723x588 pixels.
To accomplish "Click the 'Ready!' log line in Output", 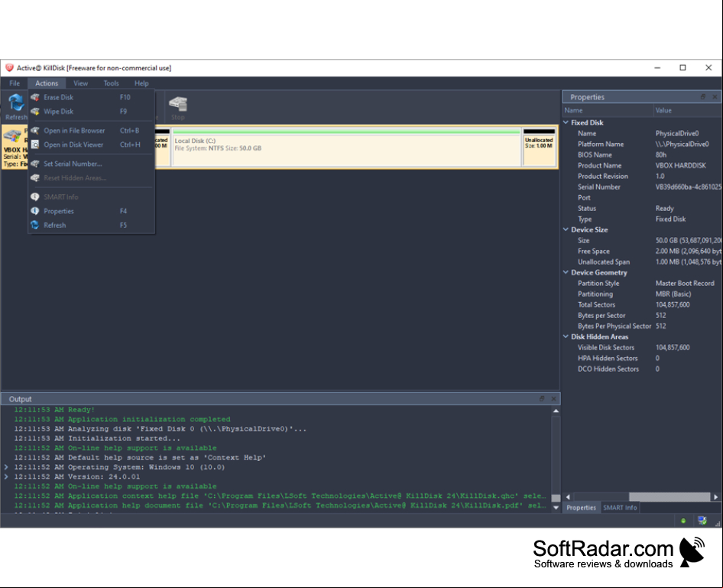I will [x=54, y=410].
